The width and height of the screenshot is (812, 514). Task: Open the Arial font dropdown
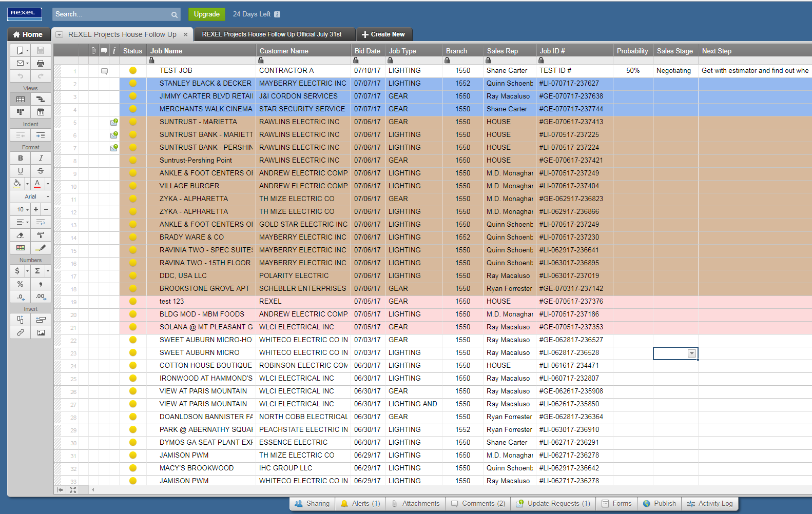point(31,196)
